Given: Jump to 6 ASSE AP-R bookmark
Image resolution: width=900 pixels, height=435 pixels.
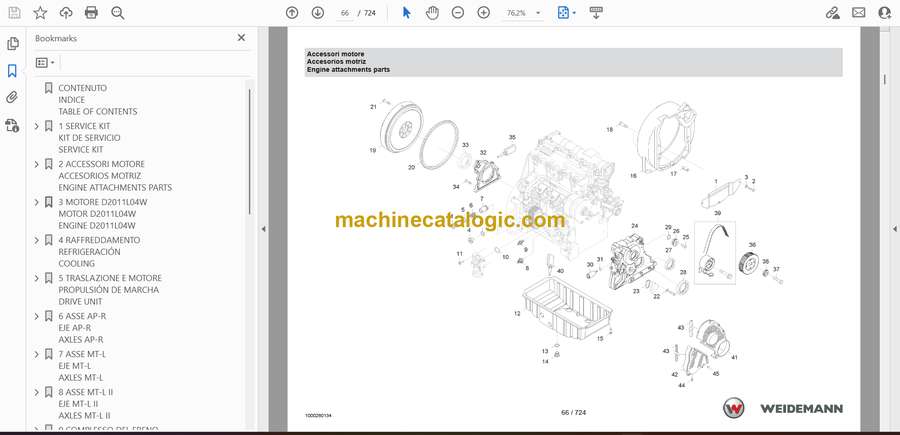Looking at the screenshot, I should (82, 328).
